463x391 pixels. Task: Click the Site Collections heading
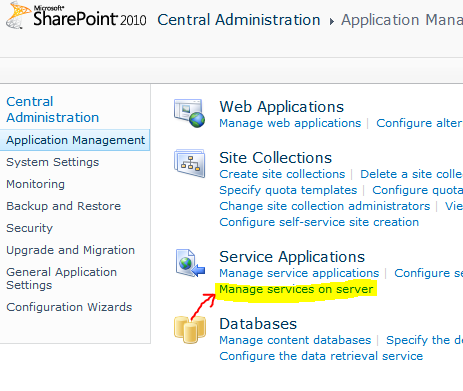[x=275, y=158]
